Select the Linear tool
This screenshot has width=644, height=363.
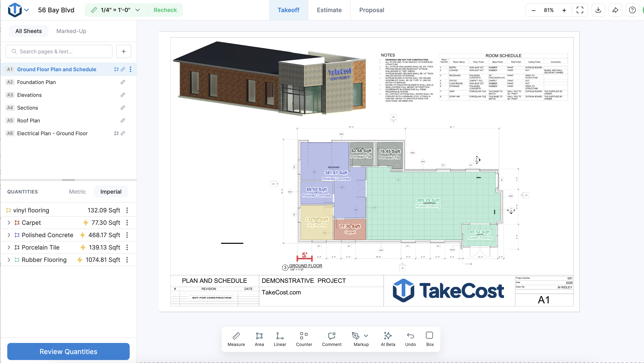pyautogui.click(x=280, y=339)
